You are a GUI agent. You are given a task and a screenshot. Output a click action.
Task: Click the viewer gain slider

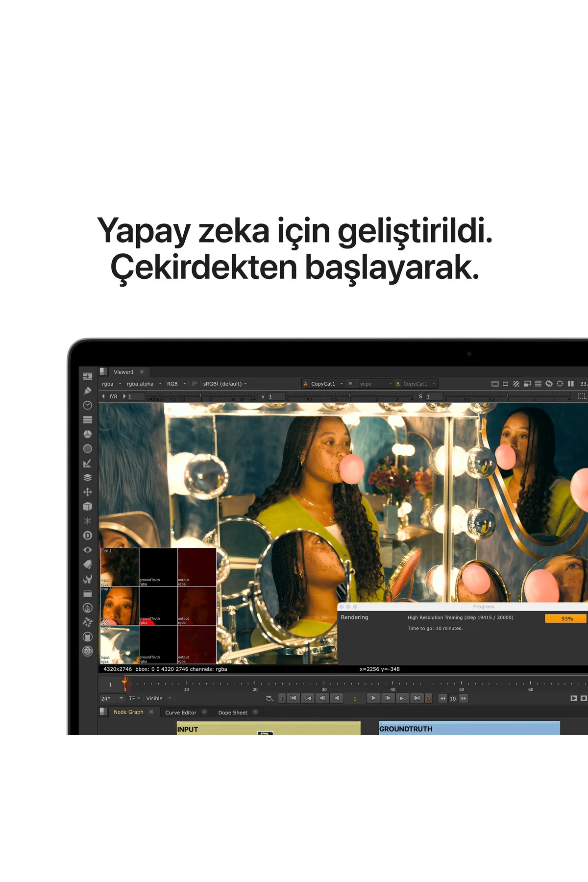pyautogui.click(x=201, y=396)
